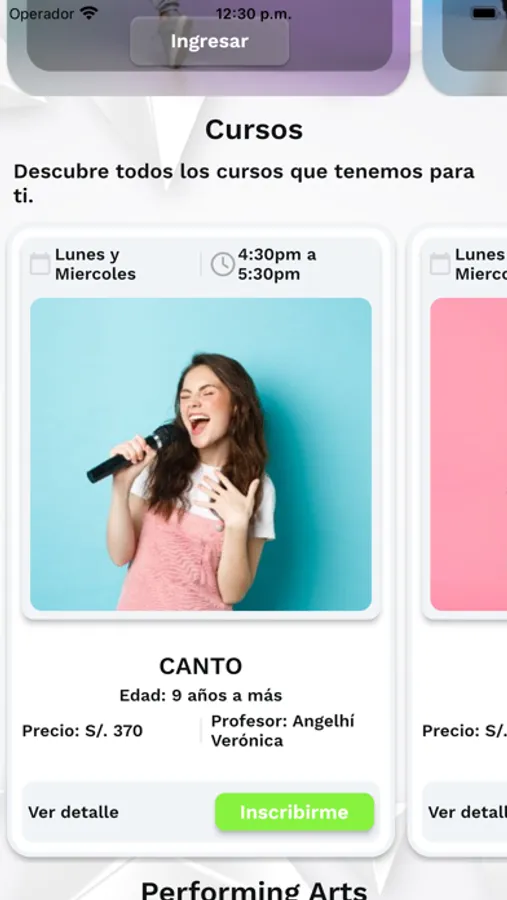The height and width of the screenshot is (900, 507).
Task: Click the green Inscribirme button
Action: pyautogui.click(x=295, y=812)
